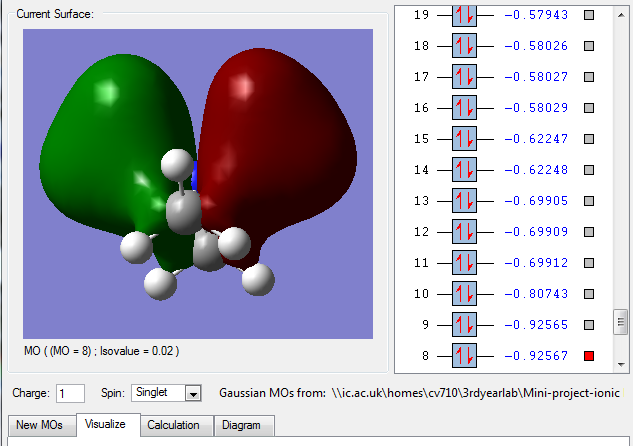Select occupancy box for MO 9
This screenshot has height=446, width=633.
[464, 325]
